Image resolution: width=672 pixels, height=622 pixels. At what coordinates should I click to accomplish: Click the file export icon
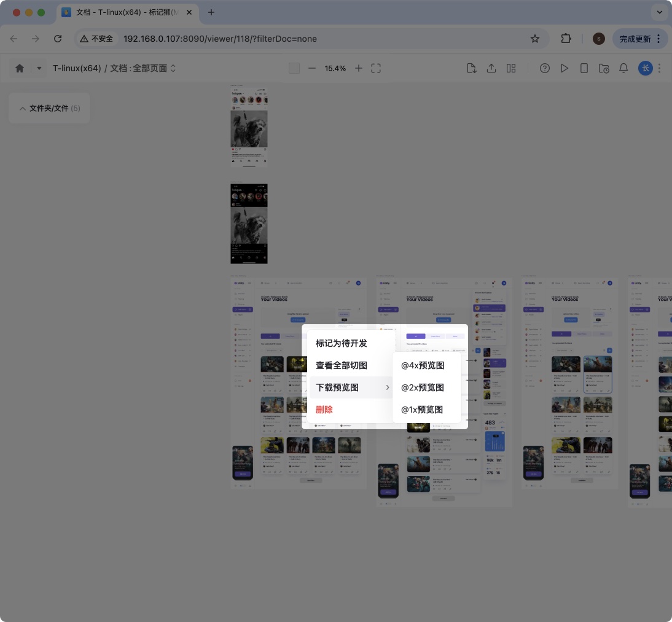[x=472, y=68]
